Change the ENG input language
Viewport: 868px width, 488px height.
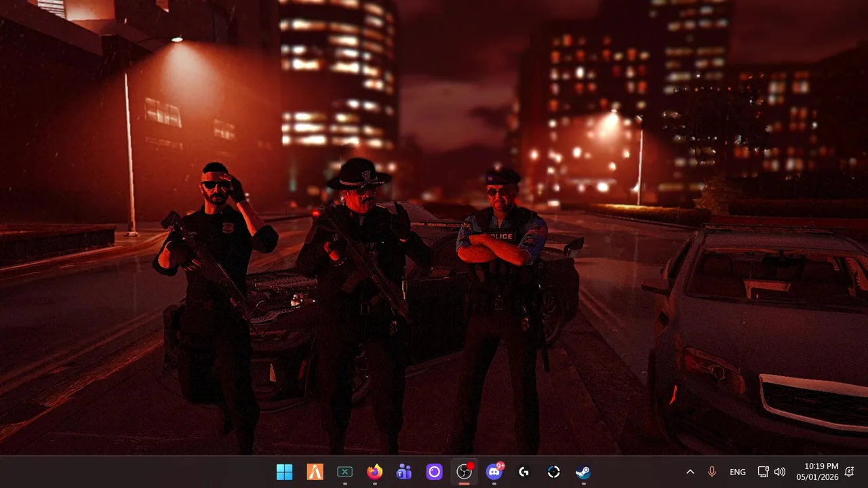click(x=738, y=472)
